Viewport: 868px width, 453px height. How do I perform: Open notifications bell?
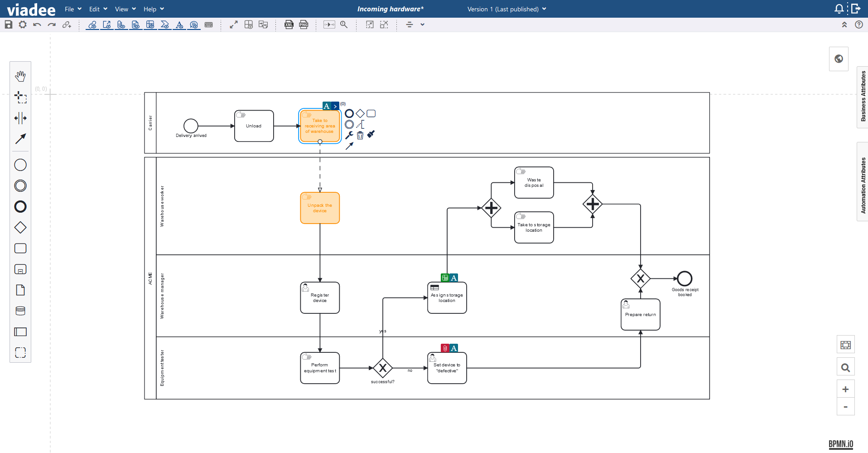click(x=839, y=9)
